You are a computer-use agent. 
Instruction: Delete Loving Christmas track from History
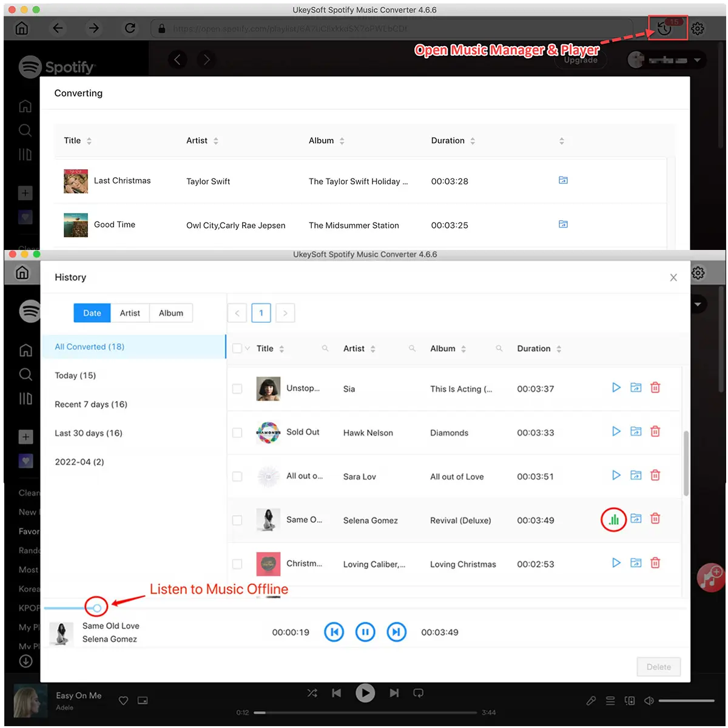pyautogui.click(x=655, y=563)
